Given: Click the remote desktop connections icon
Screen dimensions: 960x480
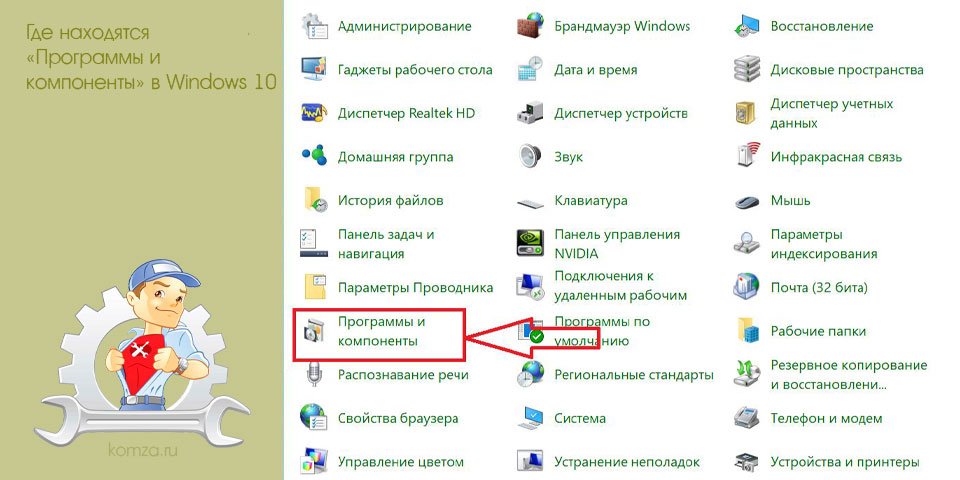Looking at the screenshot, I should tap(530, 287).
